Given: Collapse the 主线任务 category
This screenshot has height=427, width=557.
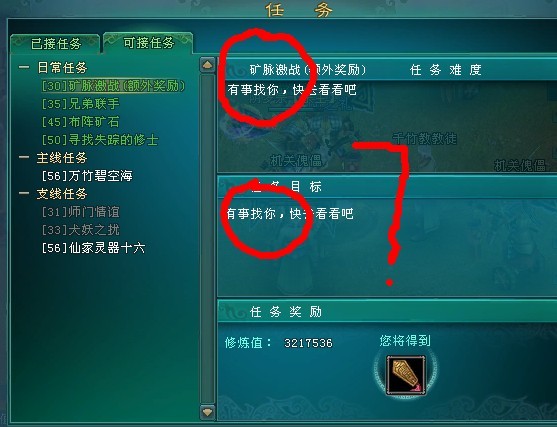Looking at the screenshot, I should (x=24, y=157).
